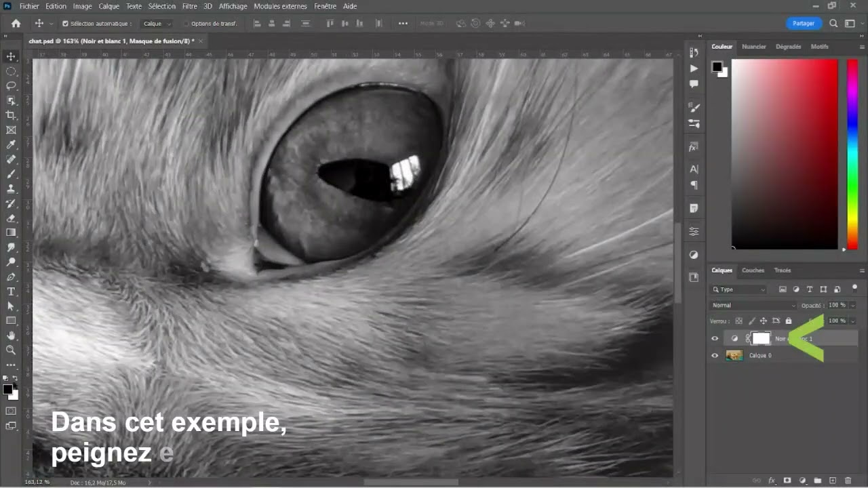Select the Path Selection tool

point(11,306)
